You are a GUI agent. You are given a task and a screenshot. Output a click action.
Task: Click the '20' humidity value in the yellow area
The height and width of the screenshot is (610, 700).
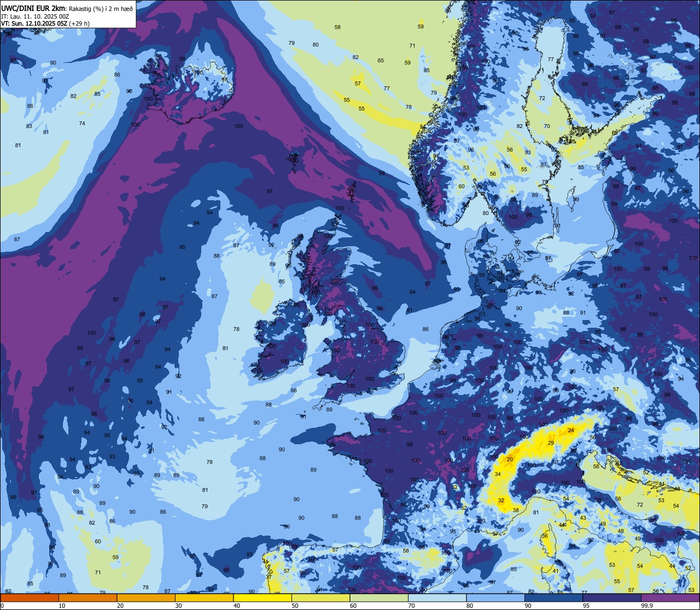510,460
